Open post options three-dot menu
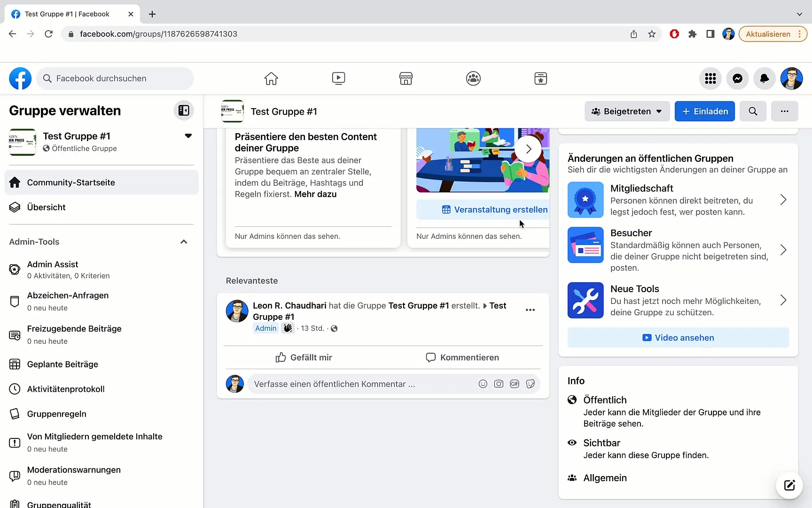This screenshot has width=812, height=508. [531, 310]
